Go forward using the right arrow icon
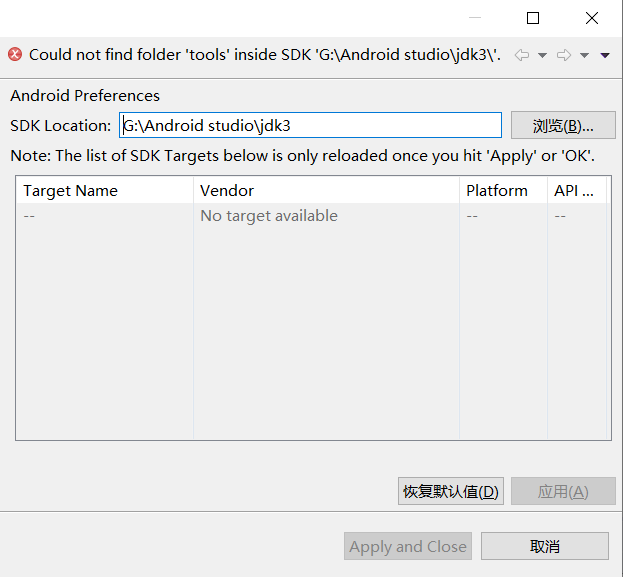This screenshot has height=577, width=623. pyautogui.click(x=564, y=55)
